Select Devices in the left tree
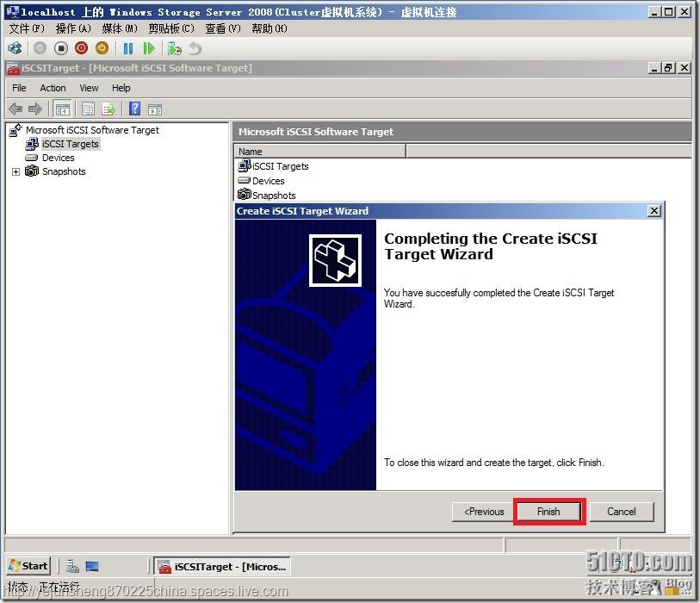Screen dimensions: 700x603 pos(58,158)
